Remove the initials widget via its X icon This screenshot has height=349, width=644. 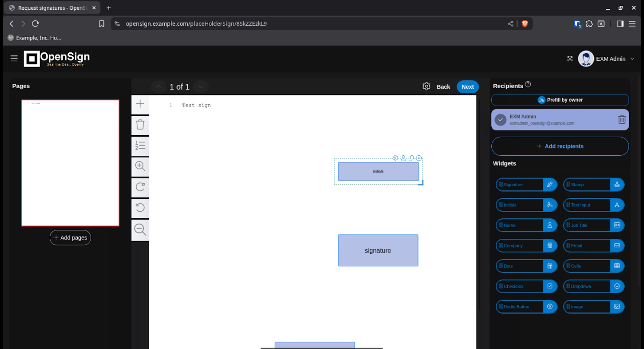tap(419, 158)
